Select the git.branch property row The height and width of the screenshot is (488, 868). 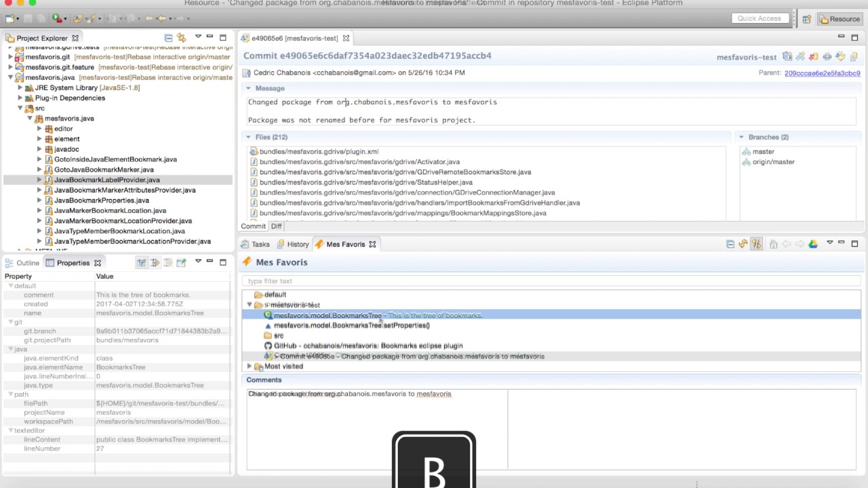117,331
